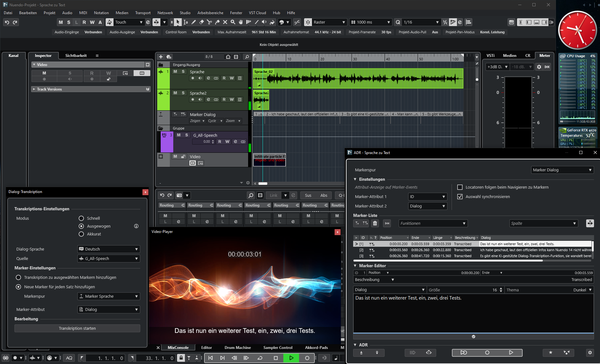The image size is (600, 364).
Task: Click the trash icon in Marker-Liste
Action: (x=375, y=223)
